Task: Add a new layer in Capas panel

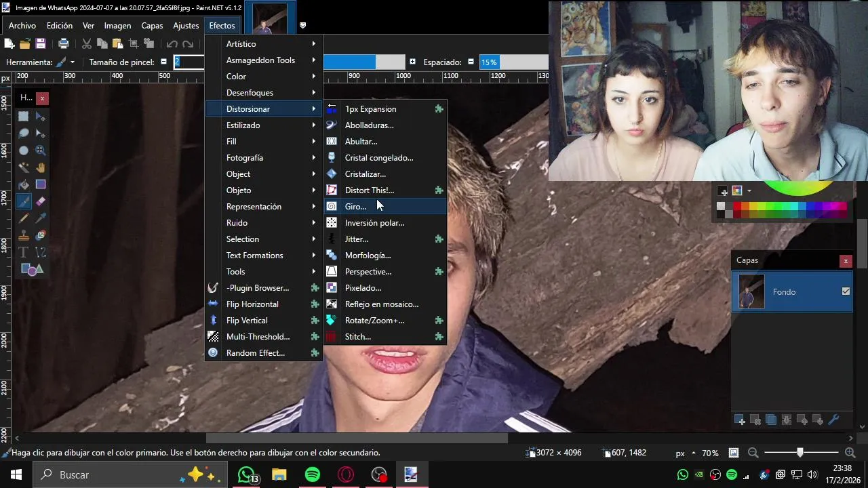Action: tap(741, 420)
